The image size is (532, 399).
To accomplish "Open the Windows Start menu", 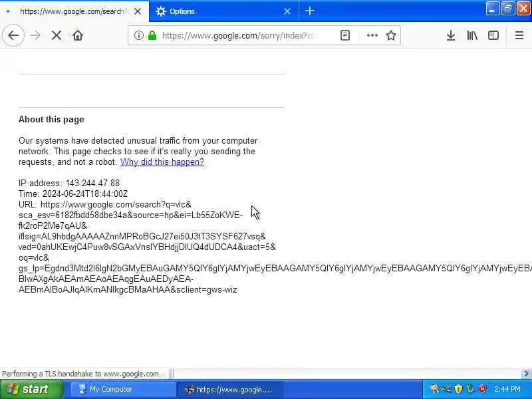I will tap(31, 389).
